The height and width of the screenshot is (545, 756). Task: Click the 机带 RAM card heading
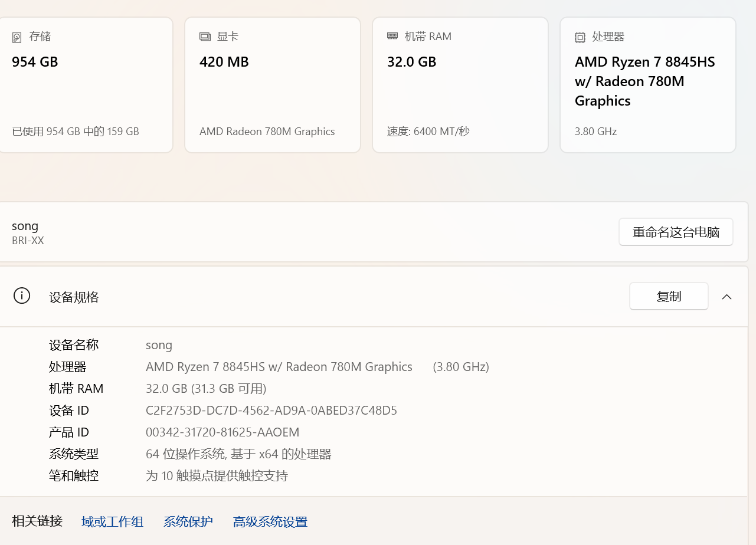click(428, 37)
